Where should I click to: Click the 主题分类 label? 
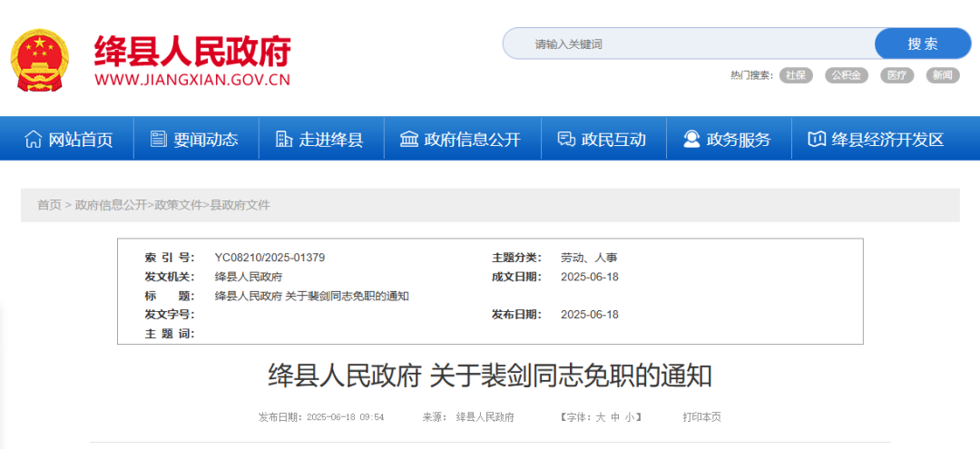(x=517, y=258)
